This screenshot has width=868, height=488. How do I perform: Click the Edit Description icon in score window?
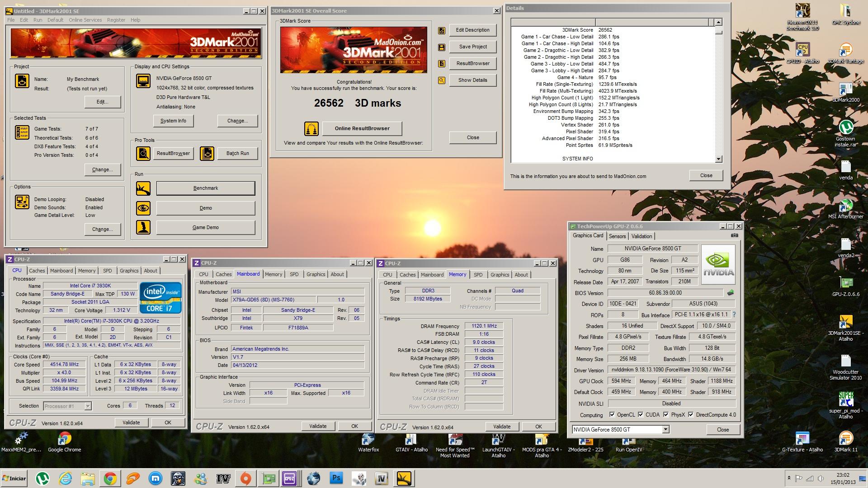tap(442, 30)
